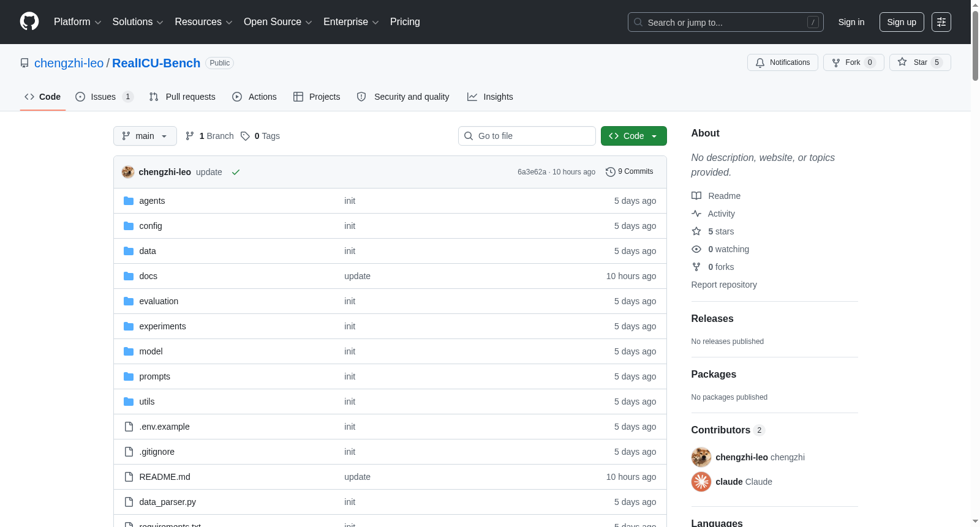The width and height of the screenshot is (980, 527).
Task: Select the Code tab
Action: tap(43, 97)
